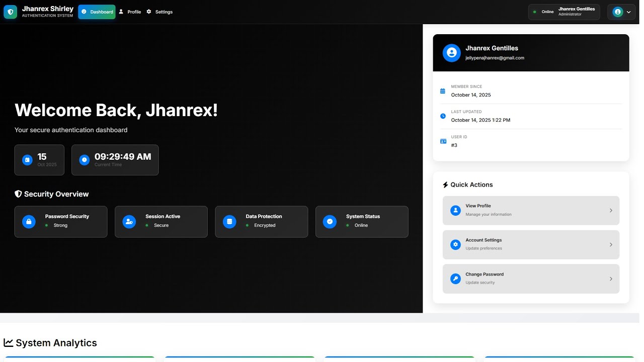Click the chevron arrow on Account Settings
Viewport: 644px width, 362px height.
(611, 245)
